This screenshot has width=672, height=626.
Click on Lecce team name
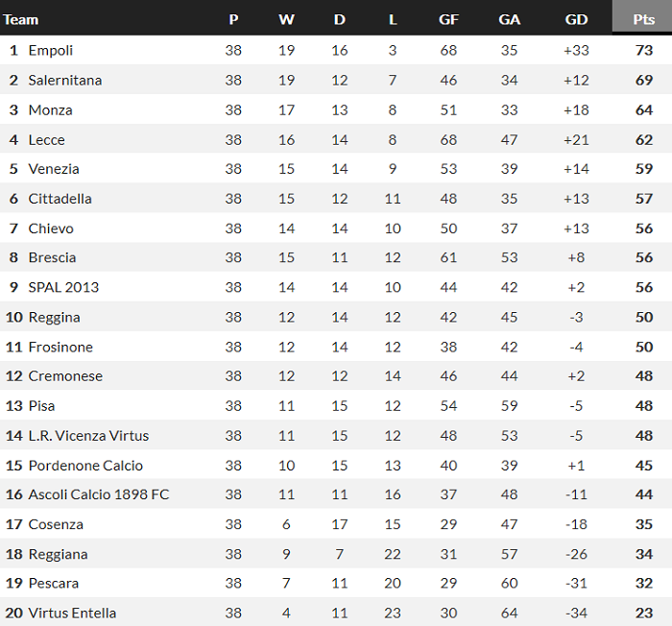pyautogui.click(x=47, y=139)
